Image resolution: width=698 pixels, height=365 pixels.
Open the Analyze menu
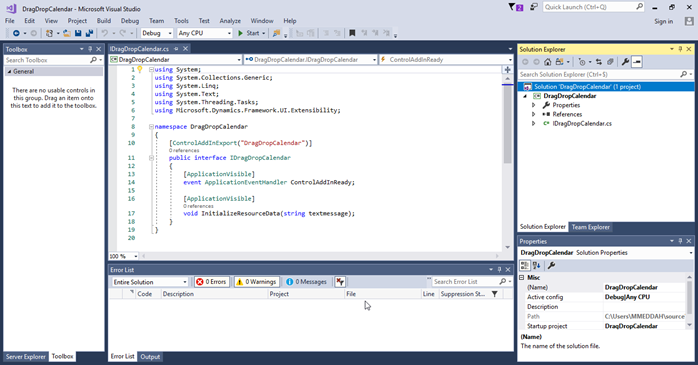230,21
